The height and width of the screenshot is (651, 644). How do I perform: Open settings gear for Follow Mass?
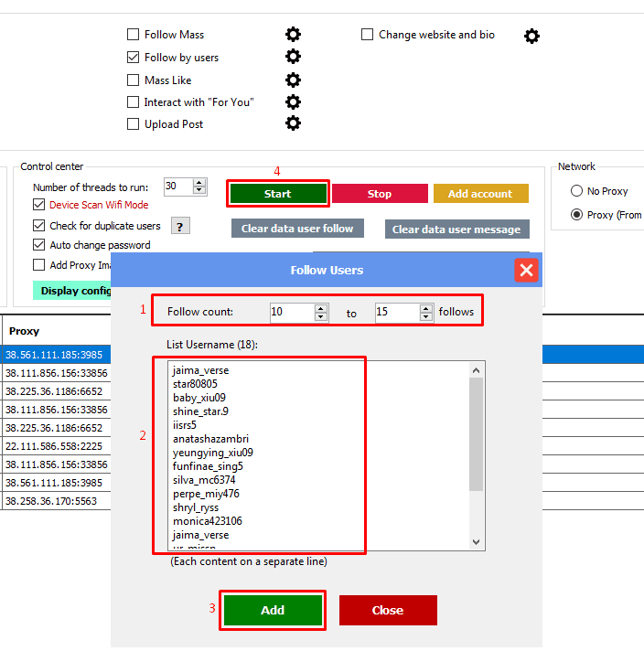point(293,35)
